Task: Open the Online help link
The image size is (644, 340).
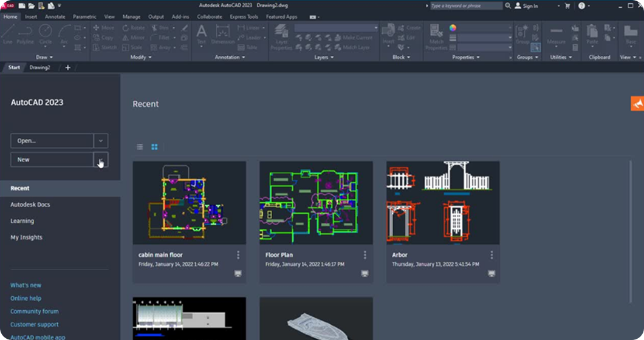Action: pos(26,298)
